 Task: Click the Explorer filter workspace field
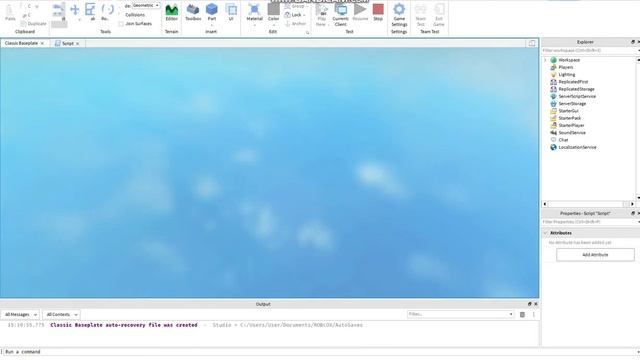pyautogui.click(x=589, y=50)
